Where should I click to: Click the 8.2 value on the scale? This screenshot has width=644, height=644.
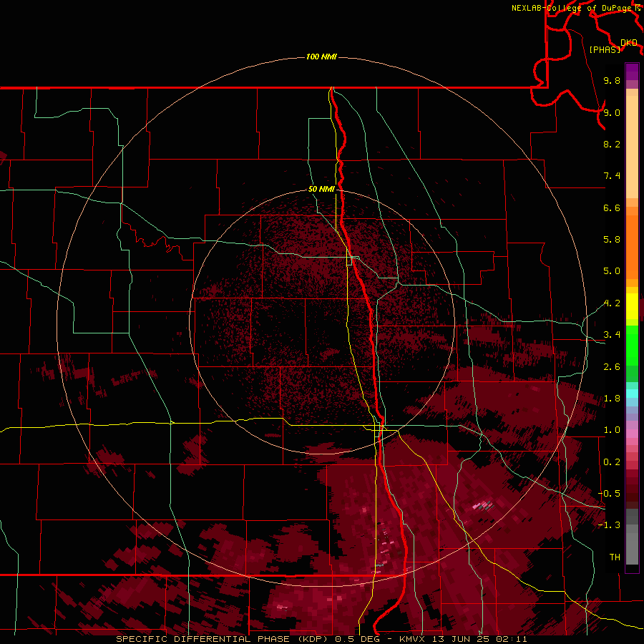612,144
